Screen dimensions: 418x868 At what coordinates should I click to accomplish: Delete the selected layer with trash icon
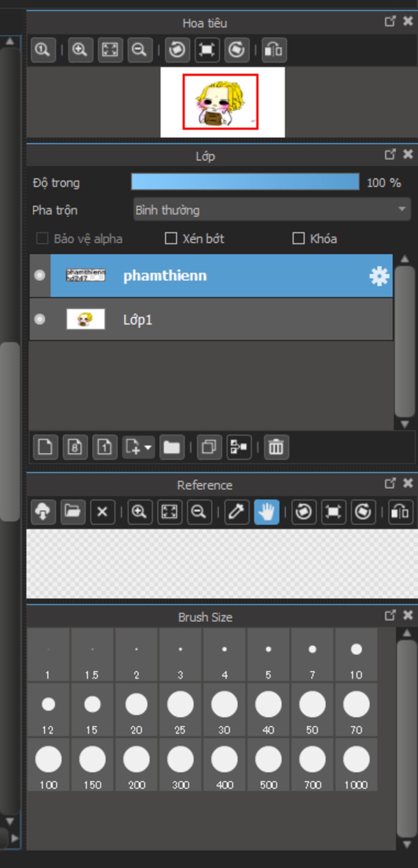pos(276,447)
